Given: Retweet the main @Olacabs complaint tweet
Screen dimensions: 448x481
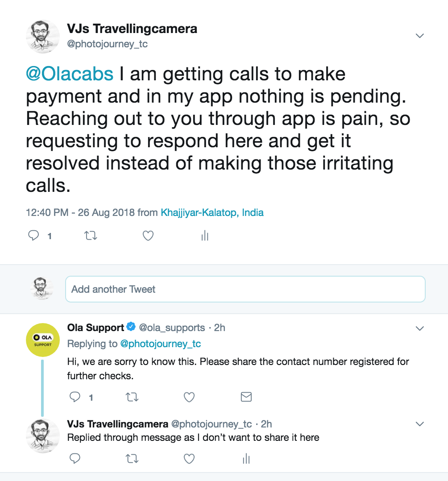Looking at the screenshot, I should (x=91, y=236).
